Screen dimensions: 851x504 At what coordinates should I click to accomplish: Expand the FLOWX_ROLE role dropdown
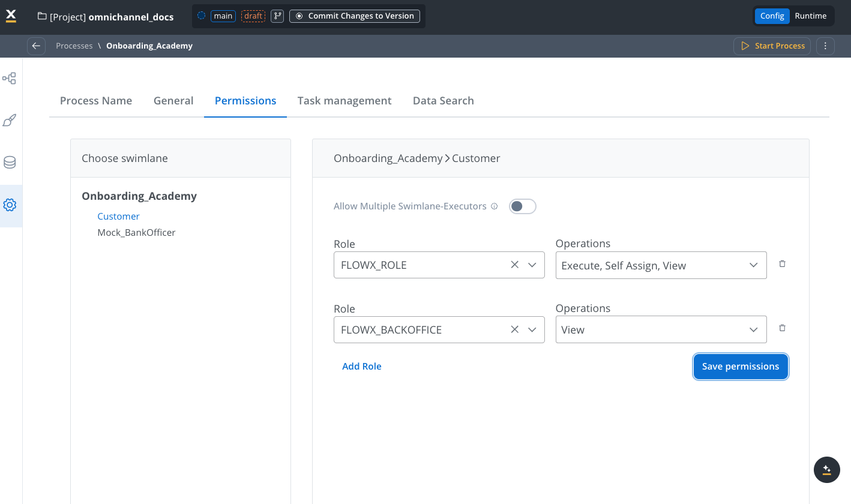tap(532, 265)
